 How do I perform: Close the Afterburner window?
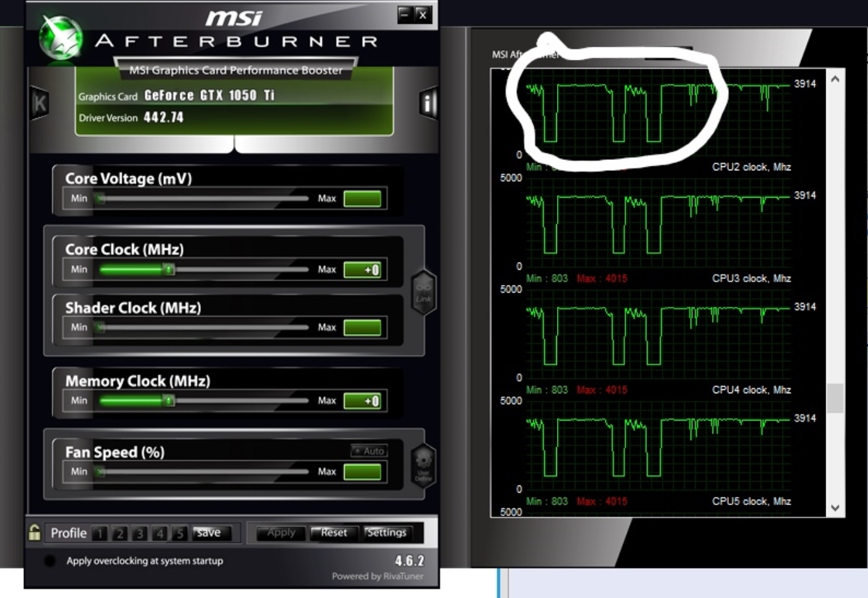[423, 14]
